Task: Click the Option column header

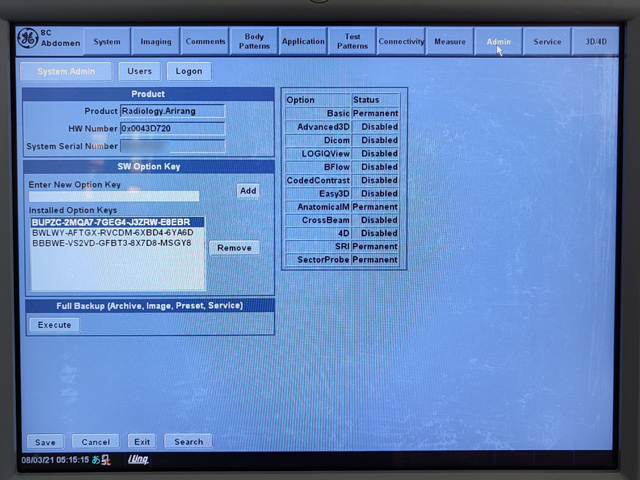Action: 318,100
